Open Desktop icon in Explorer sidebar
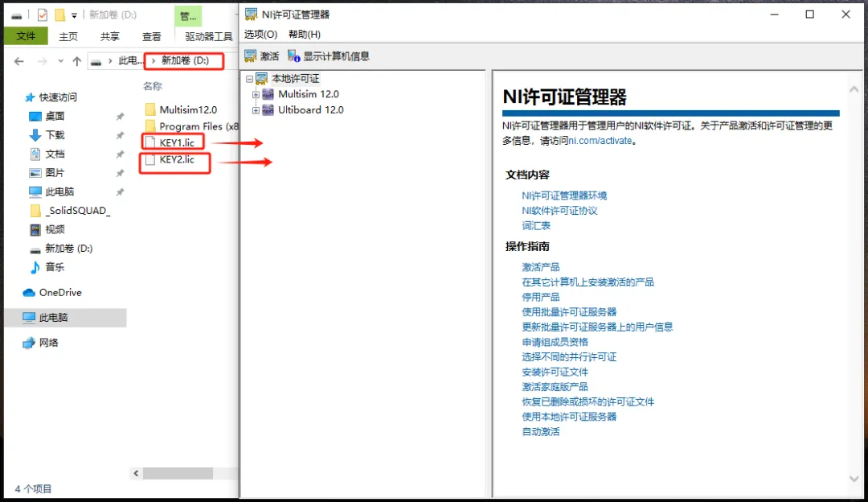This screenshot has width=868, height=502. pyautogui.click(x=35, y=117)
